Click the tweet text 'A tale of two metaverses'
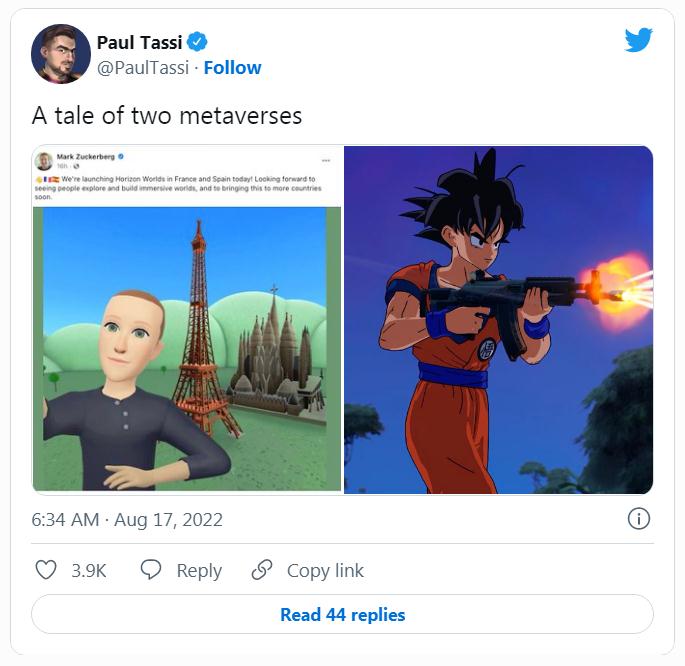 coord(167,116)
